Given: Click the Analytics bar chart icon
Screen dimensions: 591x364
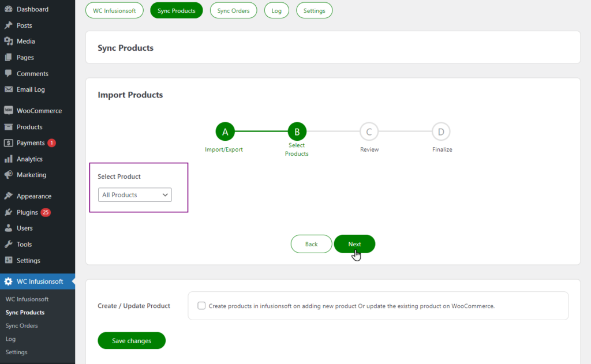Looking at the screenshot, I should point(8,159).
